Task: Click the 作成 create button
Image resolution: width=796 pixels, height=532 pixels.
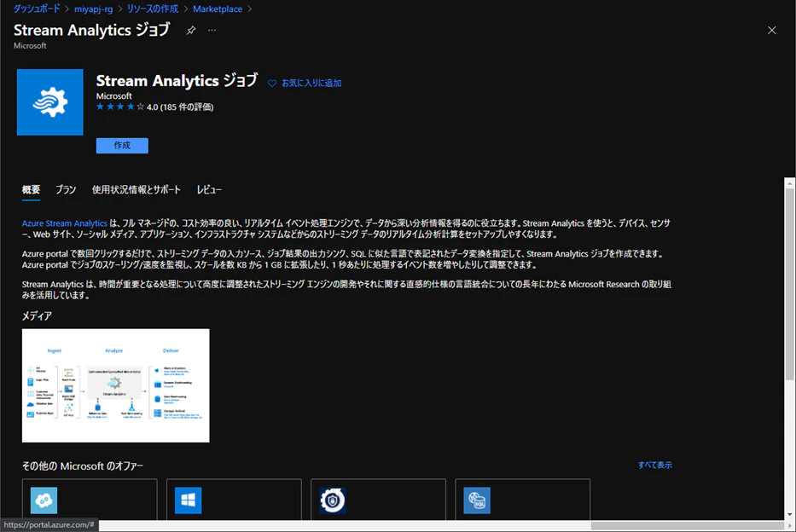Action: pos(122,146)
